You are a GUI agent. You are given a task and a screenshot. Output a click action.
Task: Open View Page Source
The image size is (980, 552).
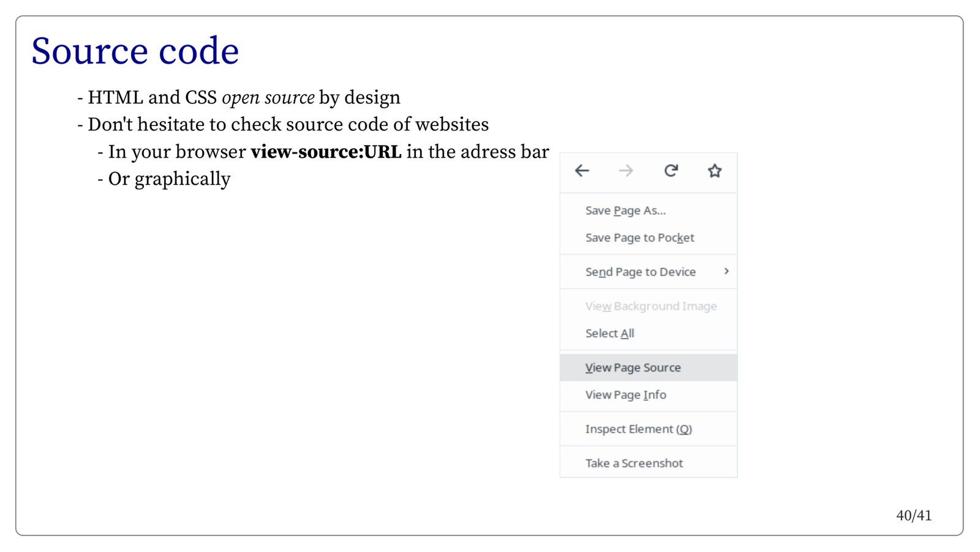[x=633, y=368]
